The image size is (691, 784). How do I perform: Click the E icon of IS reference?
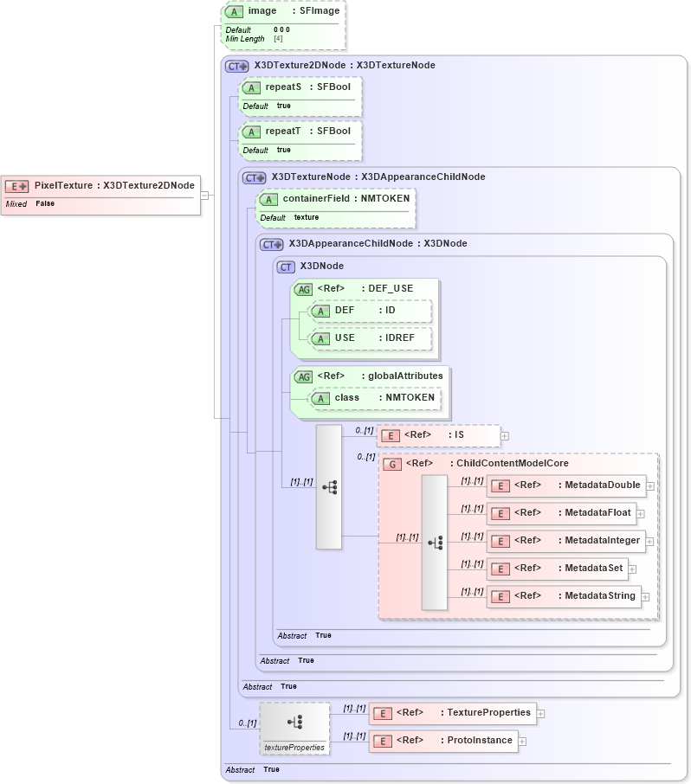point(391,436)
